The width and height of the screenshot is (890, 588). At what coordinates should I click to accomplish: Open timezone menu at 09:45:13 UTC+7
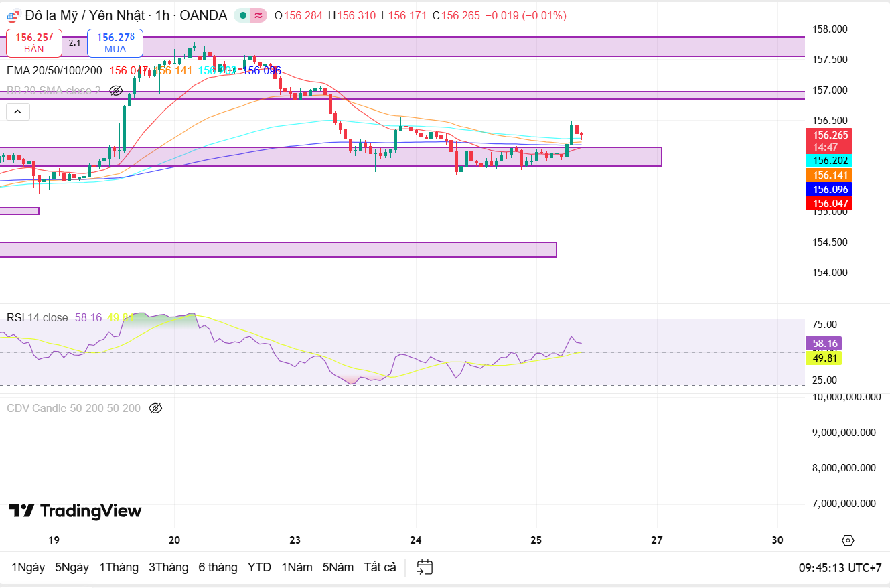pos(840,567)
